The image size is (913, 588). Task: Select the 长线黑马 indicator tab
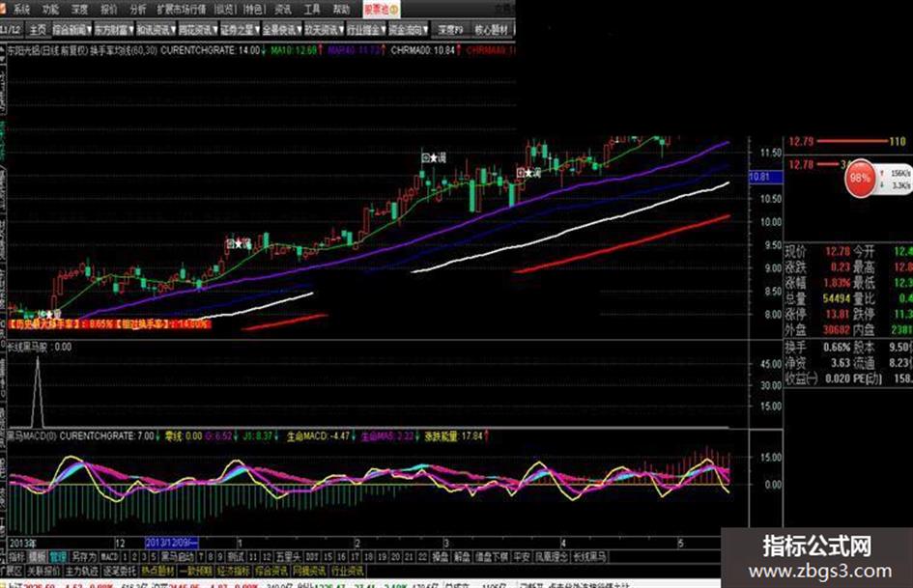589,556
